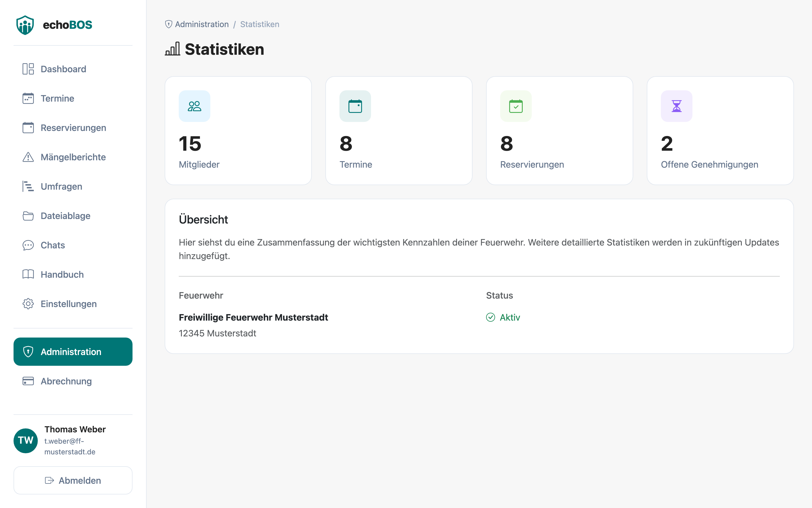Click the Feuerwehr column label
Image resolution: width=812 pixels, height=508 pixels.
[201, 295]
